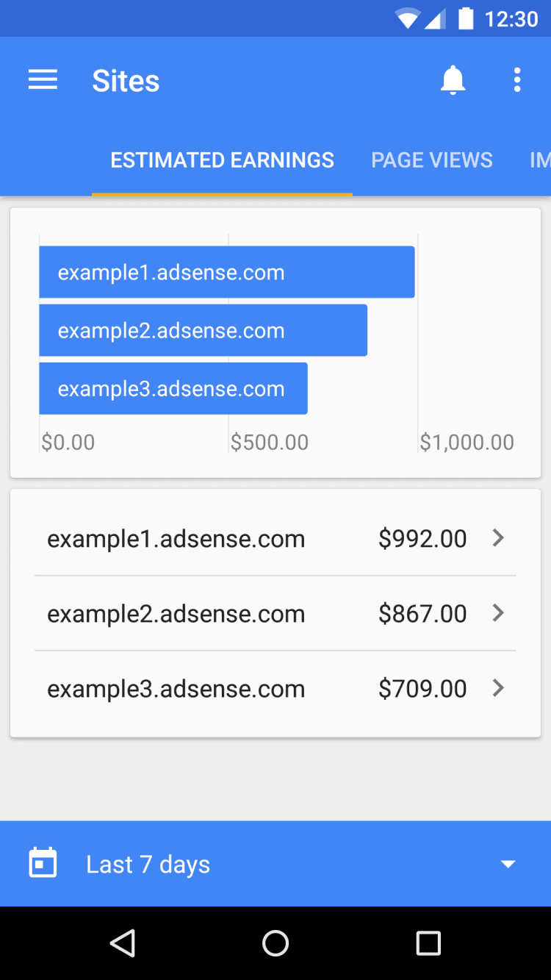Switch to the Estimated Earnings tab
551x980 pixels.
pyautogui.click(x=222, y=160)
